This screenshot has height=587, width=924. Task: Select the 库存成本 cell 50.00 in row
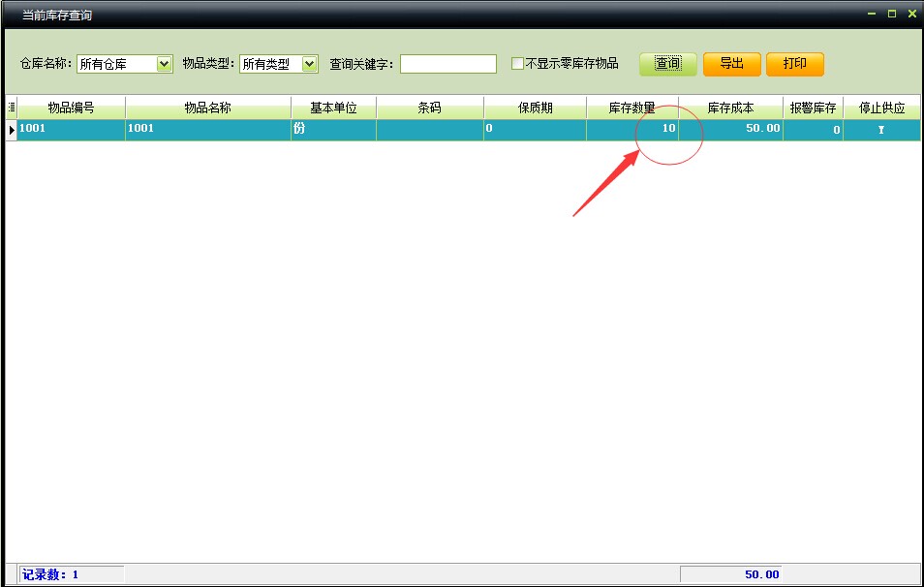coord(730,130)
